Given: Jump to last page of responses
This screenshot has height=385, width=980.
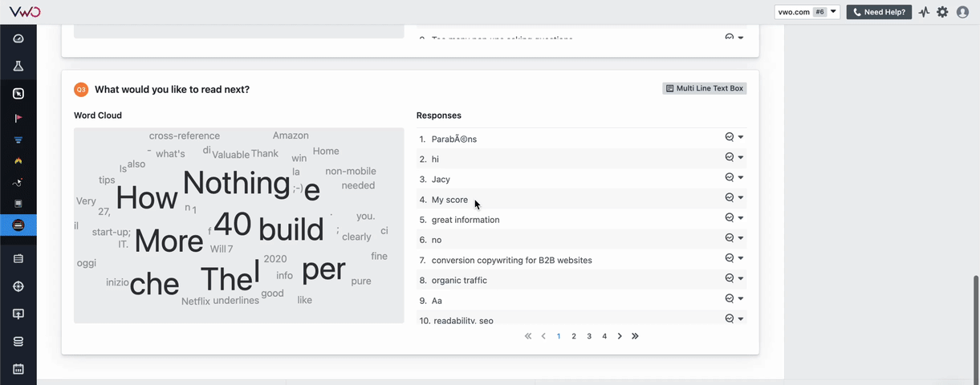Looking at the screenshot, I should click(x=635, y=336).
